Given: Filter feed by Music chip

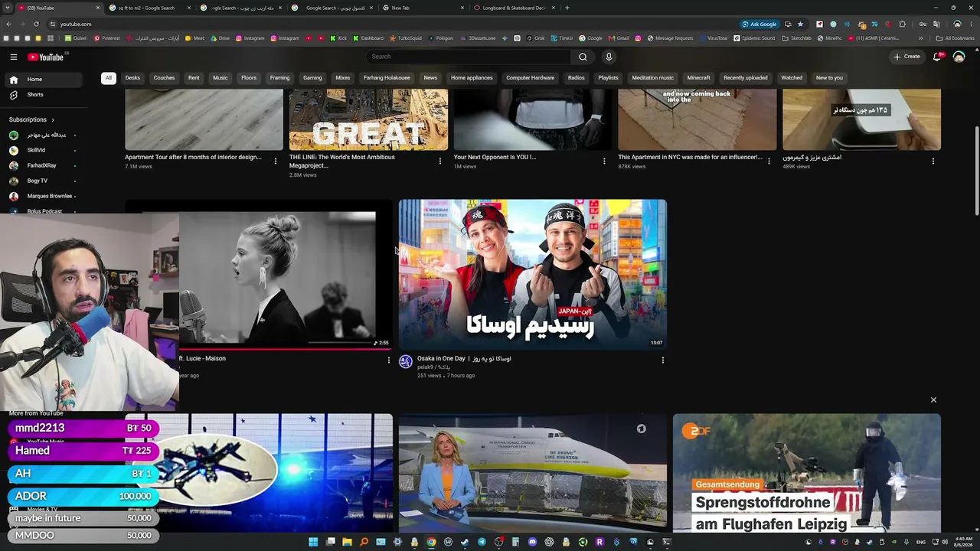Looking at the screenshot, I should [x=220, y=78].
